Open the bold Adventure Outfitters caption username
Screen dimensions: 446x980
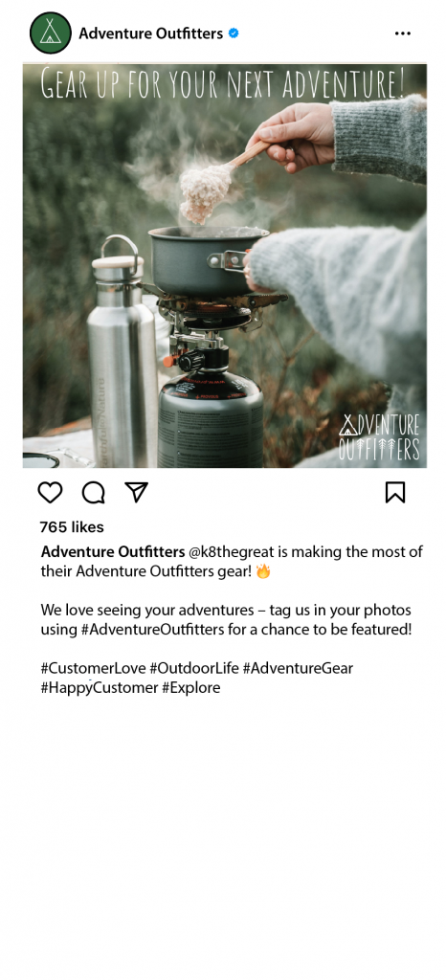[113, 552]
